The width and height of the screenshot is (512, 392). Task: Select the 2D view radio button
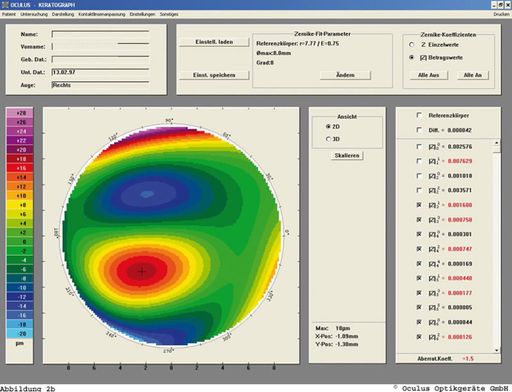(328, 127)
